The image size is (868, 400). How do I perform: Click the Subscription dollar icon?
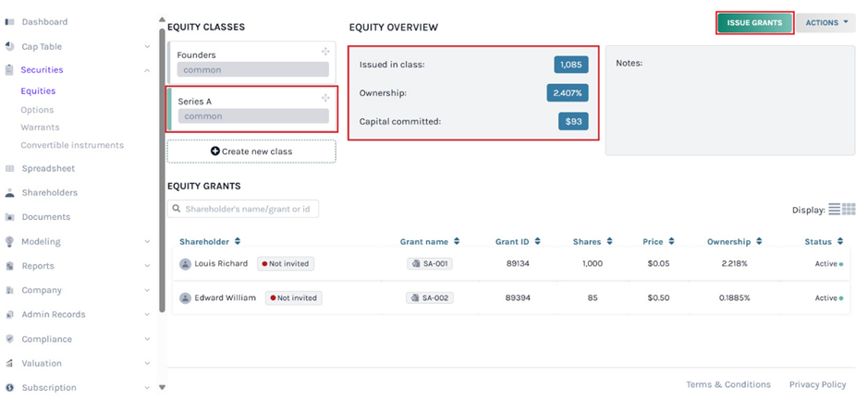coord(9,388)
